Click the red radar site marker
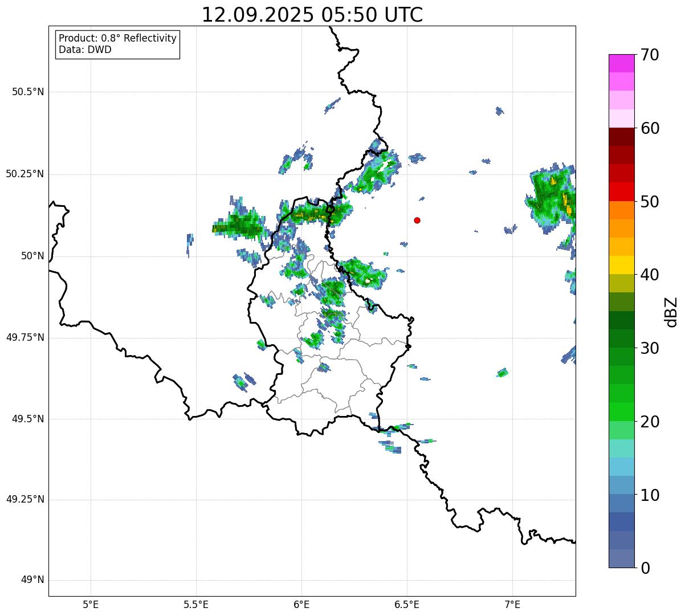 click(x=417, y=220)
